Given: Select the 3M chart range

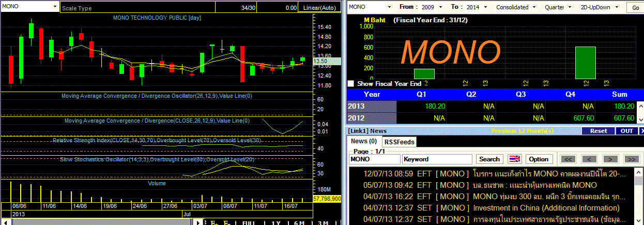Looking at the screenshot, I should click(322, 222).
